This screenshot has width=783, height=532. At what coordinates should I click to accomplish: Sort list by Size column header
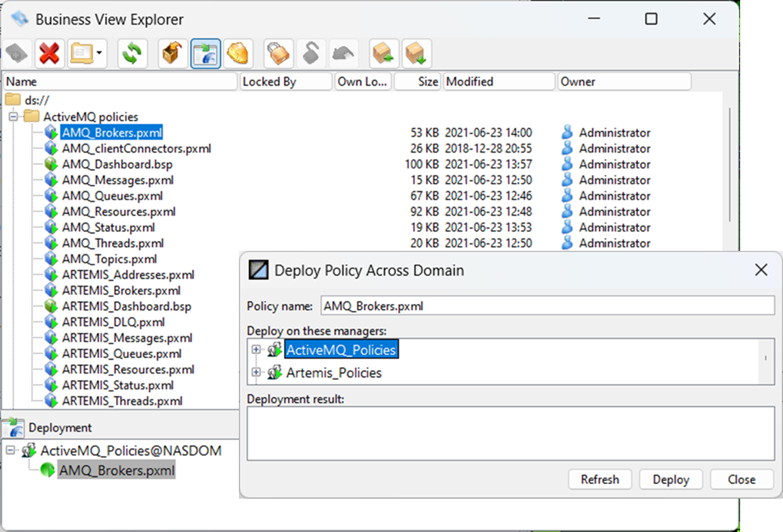point(417,81)
